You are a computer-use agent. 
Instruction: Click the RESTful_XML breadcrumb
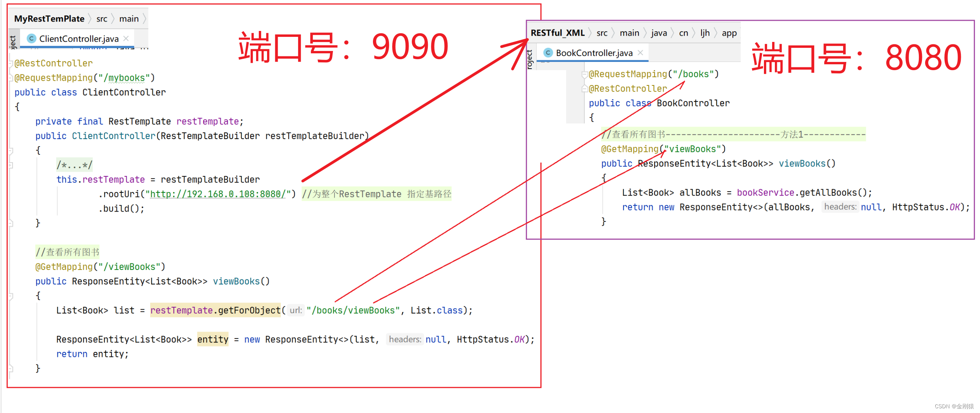point(558,33)
